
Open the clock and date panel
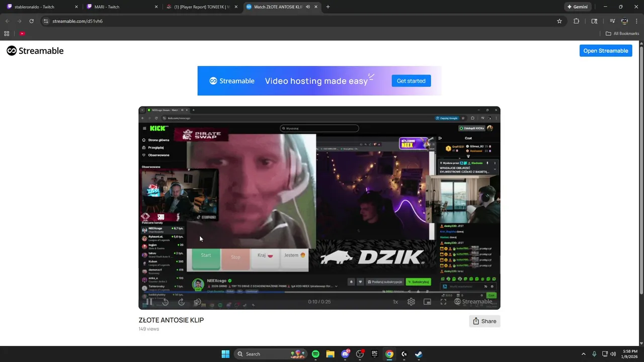(630, 354)
